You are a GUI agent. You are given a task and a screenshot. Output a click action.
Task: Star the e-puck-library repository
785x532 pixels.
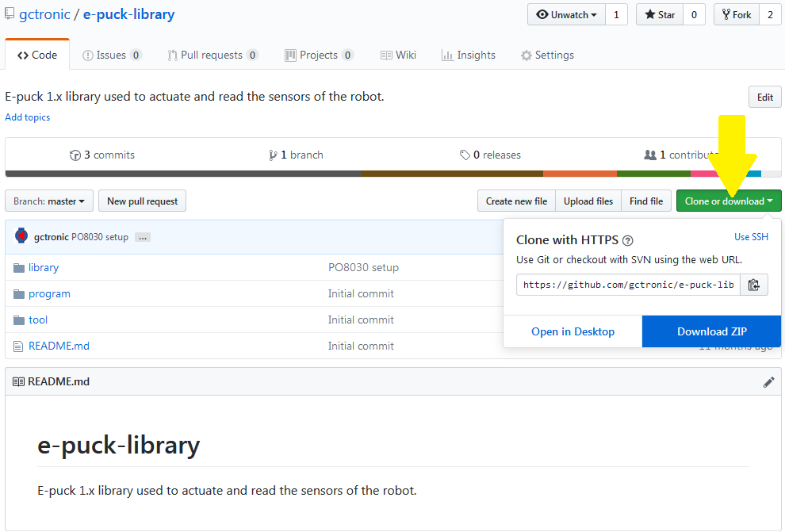(659, 15)
